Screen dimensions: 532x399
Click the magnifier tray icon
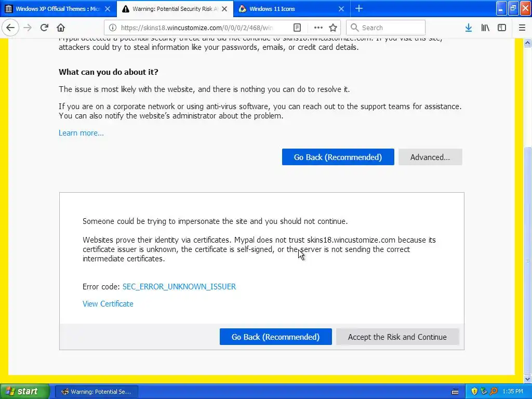click(494, 392)
